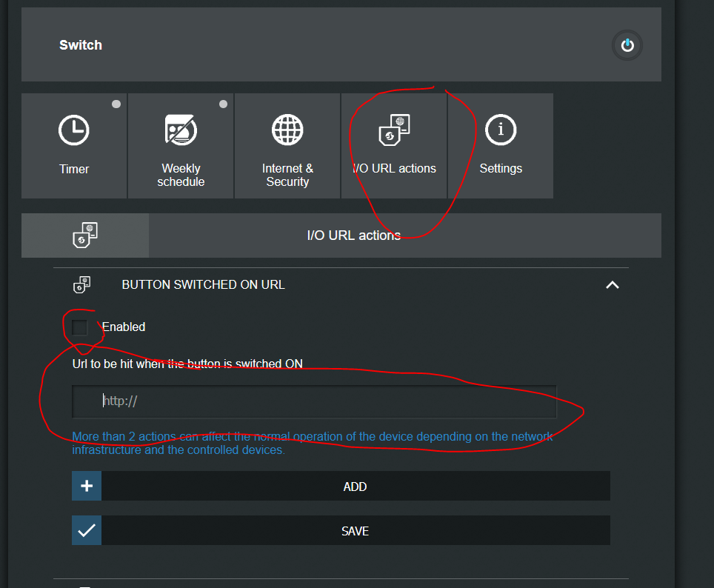Tick the Enabled checkbox
The width and height of the screenshot is (714, 588).
80,327
